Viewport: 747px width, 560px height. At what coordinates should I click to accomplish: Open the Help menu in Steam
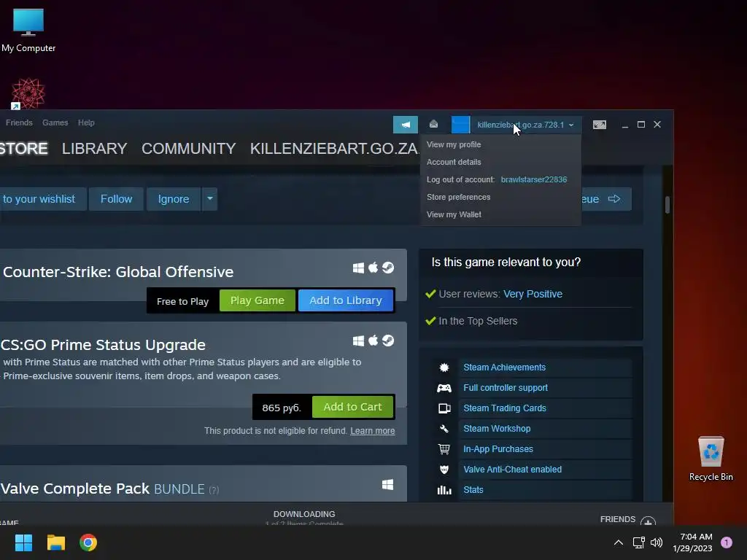pos(86,122)
